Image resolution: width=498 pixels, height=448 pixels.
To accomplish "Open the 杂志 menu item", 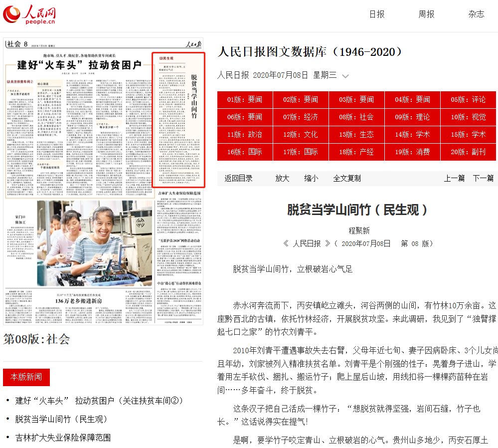I will click(476, 14).
